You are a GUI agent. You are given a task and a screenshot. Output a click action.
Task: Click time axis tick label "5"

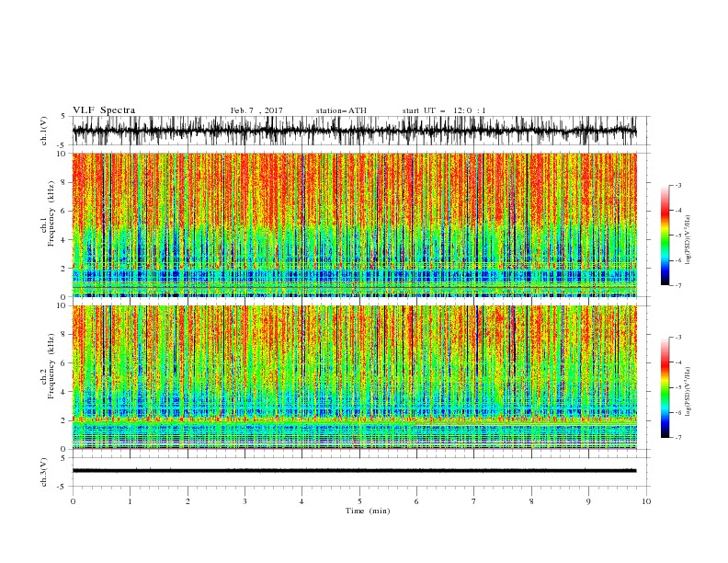[x=359, y=501]
